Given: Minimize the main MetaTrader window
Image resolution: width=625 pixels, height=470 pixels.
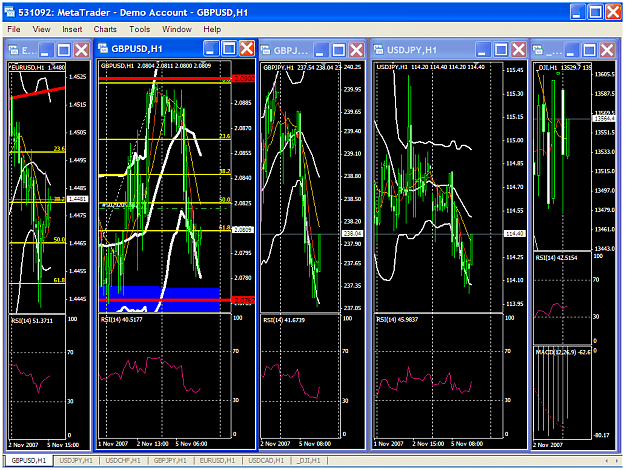Looking at the screenshot, I should click(x=578, y=12).
